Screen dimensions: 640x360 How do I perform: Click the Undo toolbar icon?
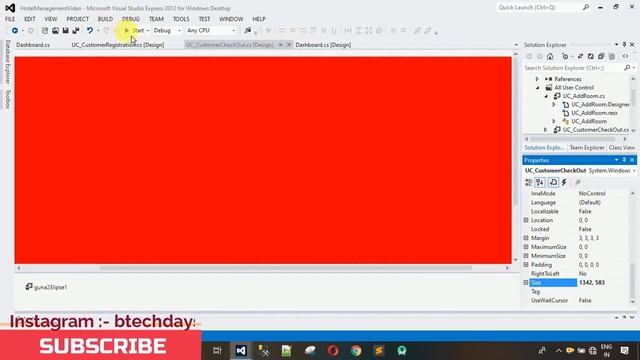[x=90, y=31]
